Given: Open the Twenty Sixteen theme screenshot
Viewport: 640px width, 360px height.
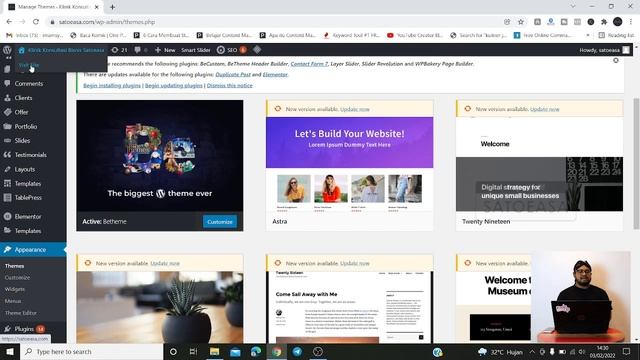Looking at the screenshot, I should [349, 307].
